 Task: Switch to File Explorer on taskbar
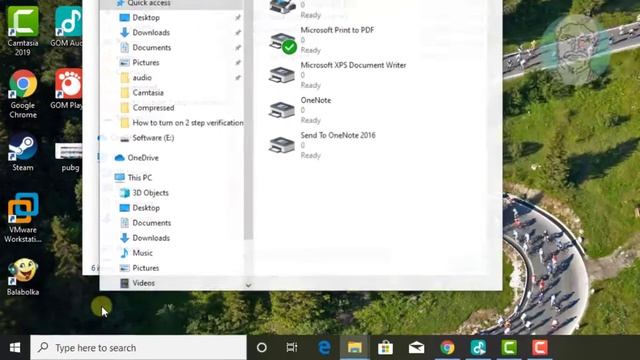tap(355, 348)
